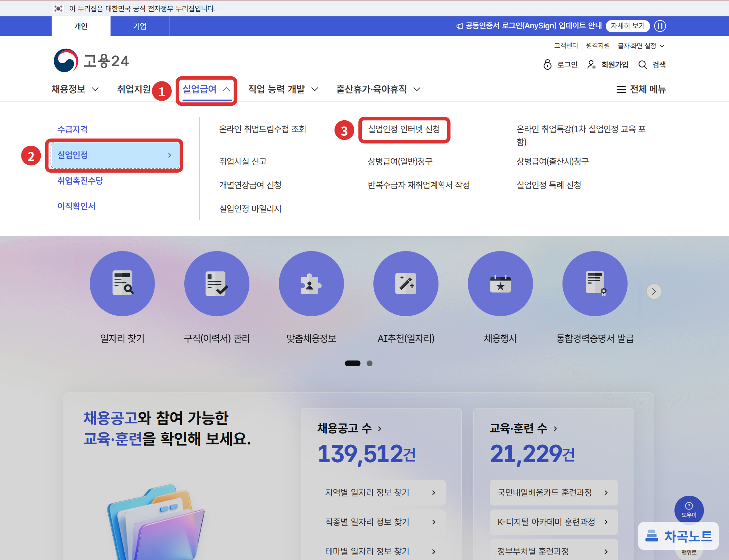The image size is (729, 560).
Task: Open 검색 with the magnifier icon
Action: point(652,65)
